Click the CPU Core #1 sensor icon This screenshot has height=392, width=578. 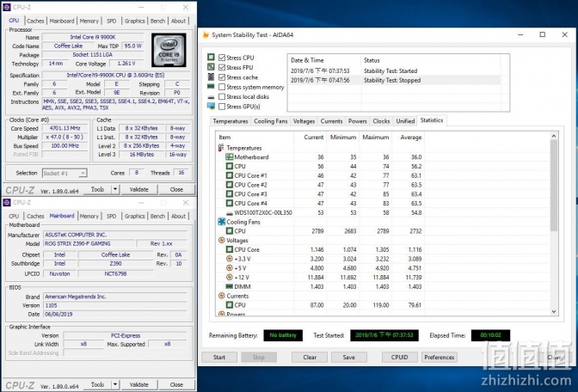[x=230, y=175]
